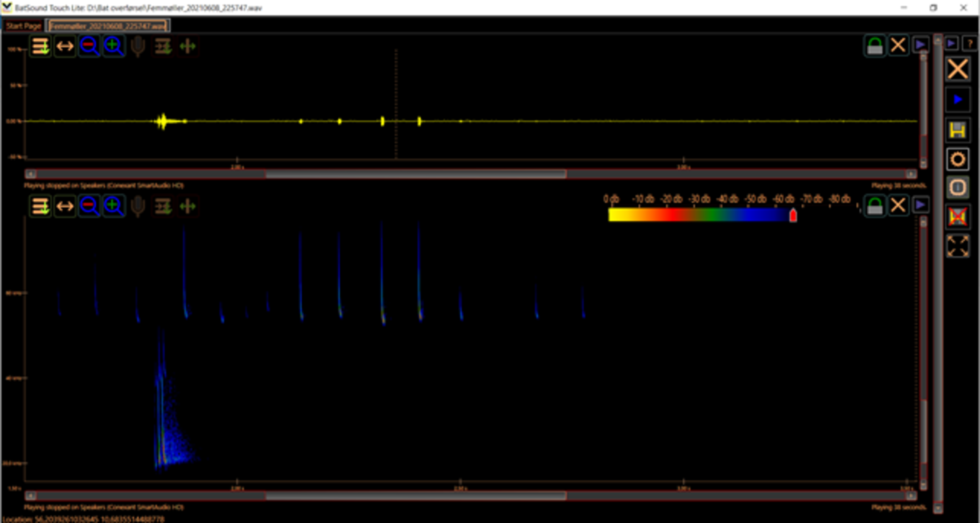Image resolution: width=980 pixels, height=523 pixels.
Task: Close the spectrogram panel with X
Action: pyautogui.click(x=898, y=206)
